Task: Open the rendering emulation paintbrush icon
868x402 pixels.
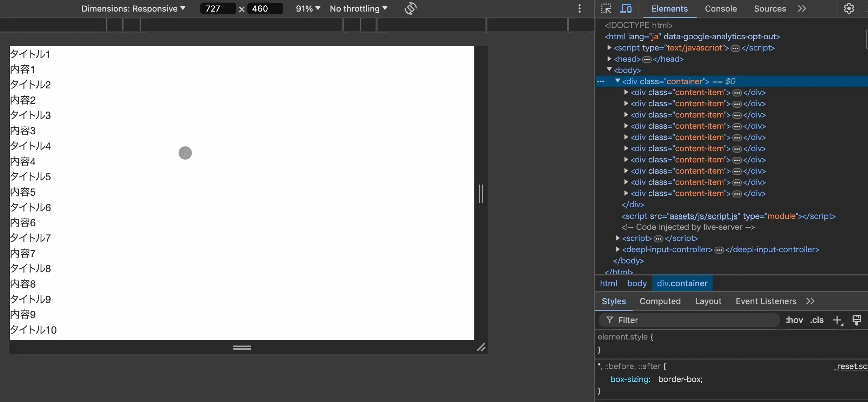Action: click(857, 320)
